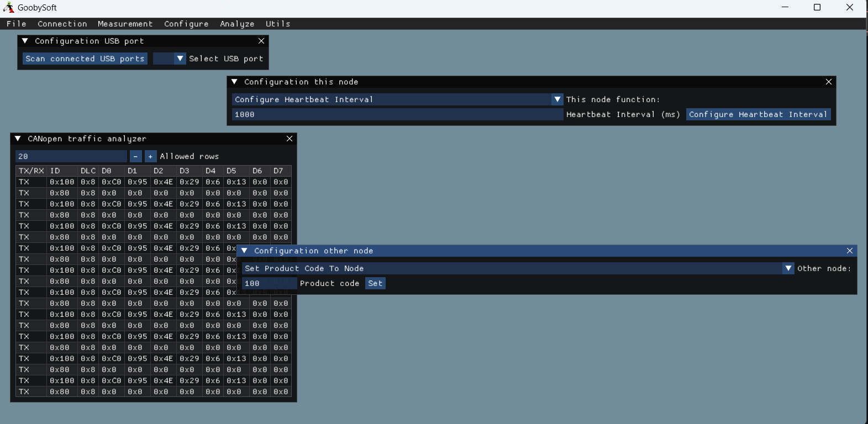
Task: Increase allowed rows with plus button
Action: (x=151, y=156)
